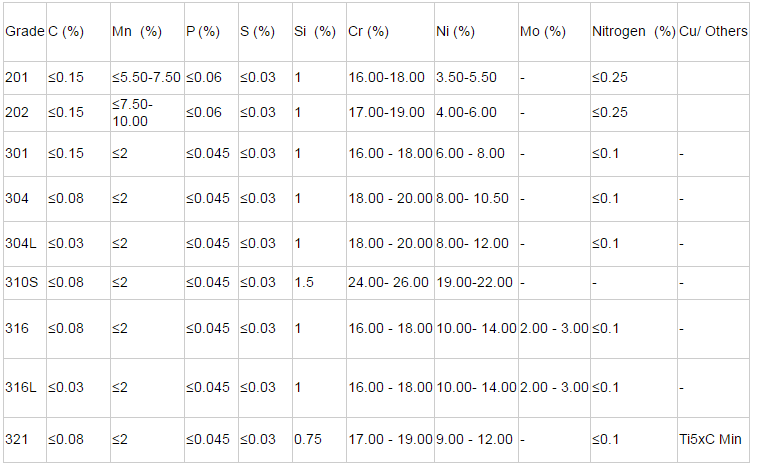Click the 0.75 silicon cell
This screenshot has width=763, height=466.
[309, 439]
